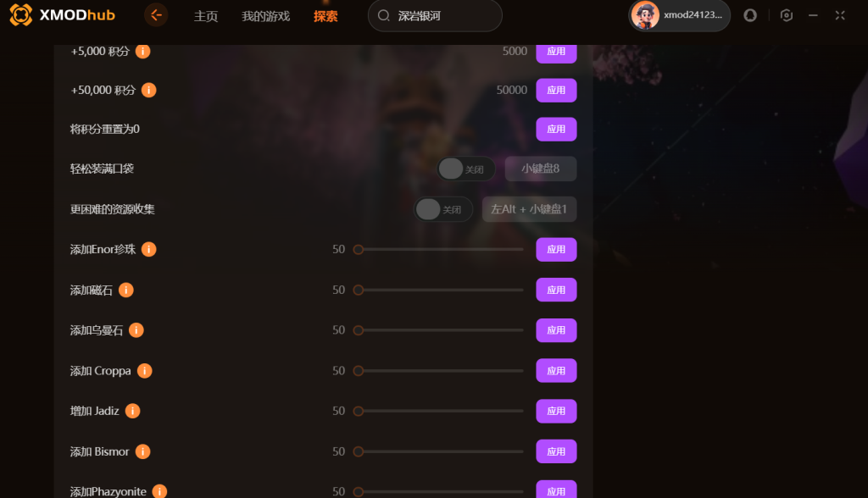Go to the 我的游戏 tab

(265, 16)
